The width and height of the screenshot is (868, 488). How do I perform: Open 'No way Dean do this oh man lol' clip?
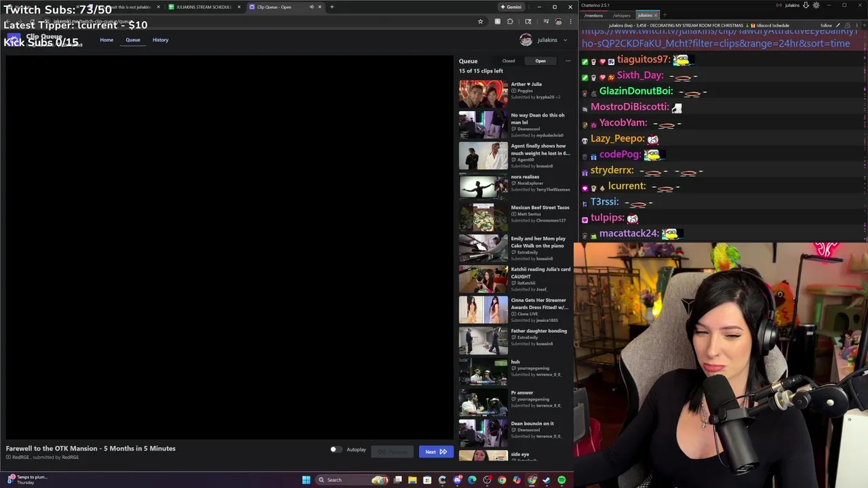coord(515,125)
